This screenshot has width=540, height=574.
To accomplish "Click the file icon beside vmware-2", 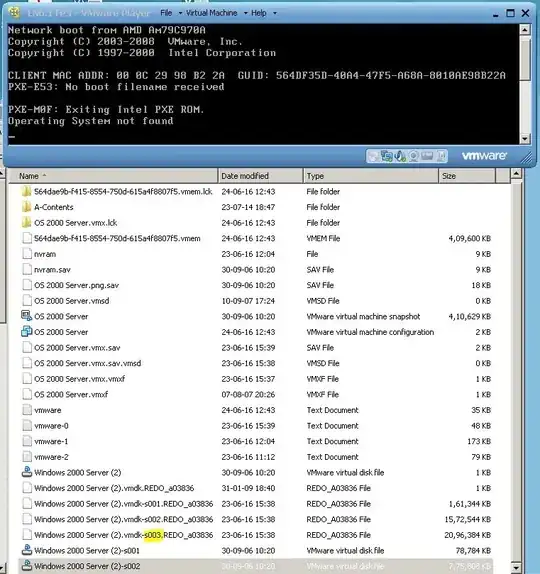I will [27, 457].
